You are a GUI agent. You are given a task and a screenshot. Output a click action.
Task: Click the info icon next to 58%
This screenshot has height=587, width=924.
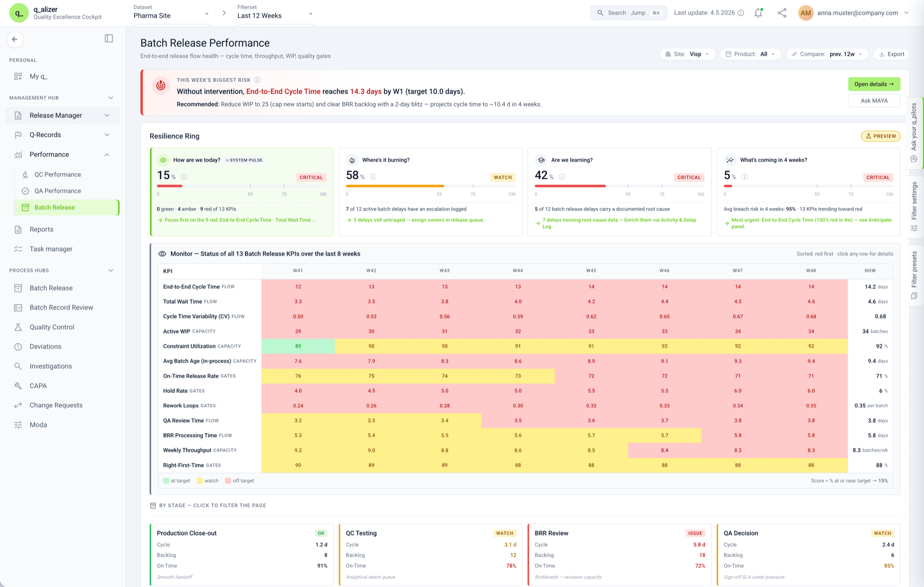tap(373, 176)
